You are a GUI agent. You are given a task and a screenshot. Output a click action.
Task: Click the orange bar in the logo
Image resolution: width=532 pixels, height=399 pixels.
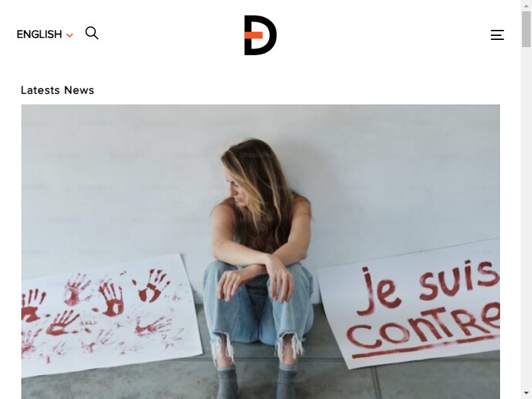(x=253, y=35)
